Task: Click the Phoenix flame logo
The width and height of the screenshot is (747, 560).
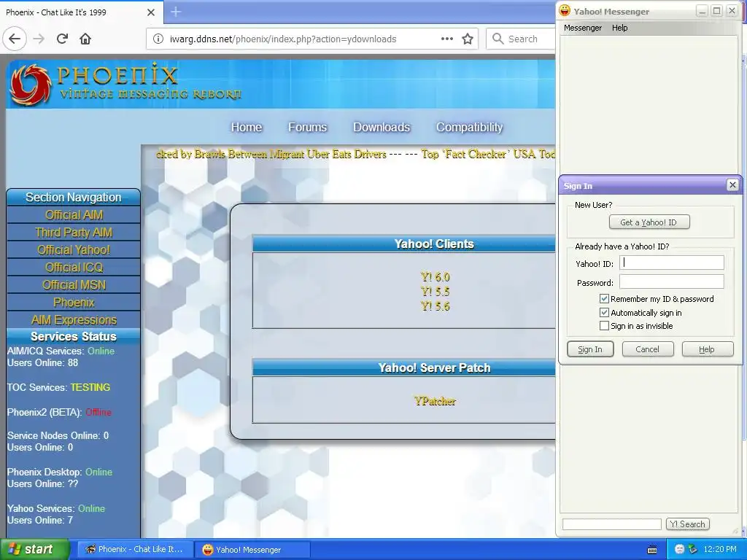Action: (x=31, y=85)
